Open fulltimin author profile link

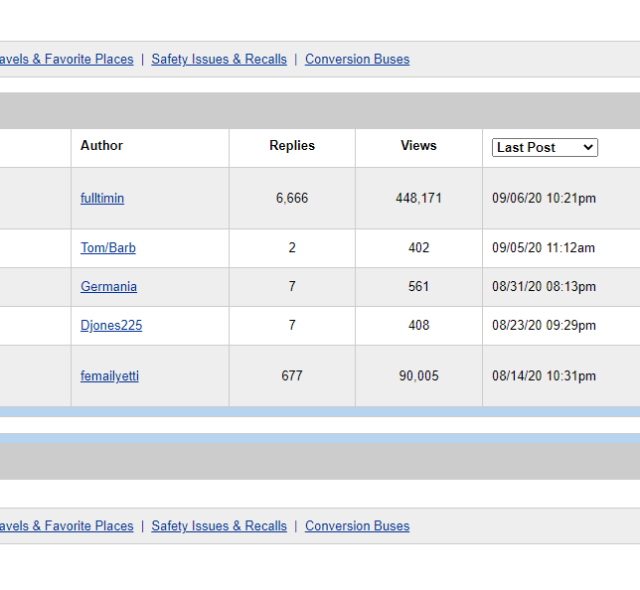[102, 198]
